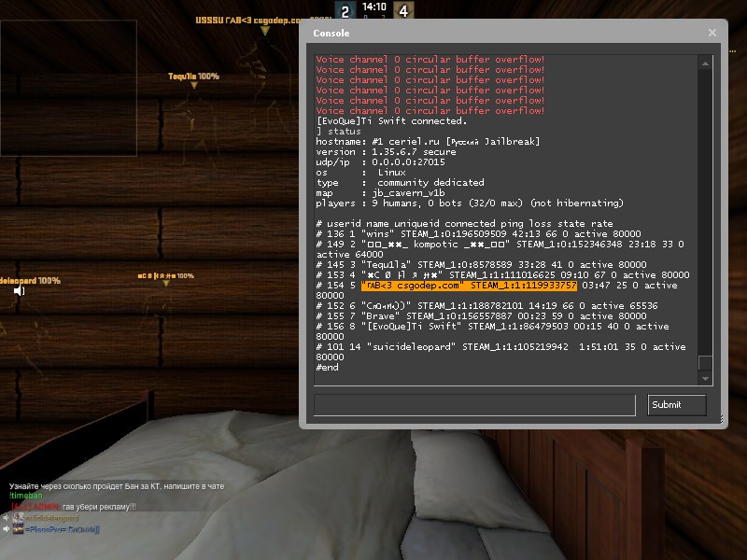Click the console scrollbar up arrow
This screenshot has width=747, height=560.
click(705, 62)
